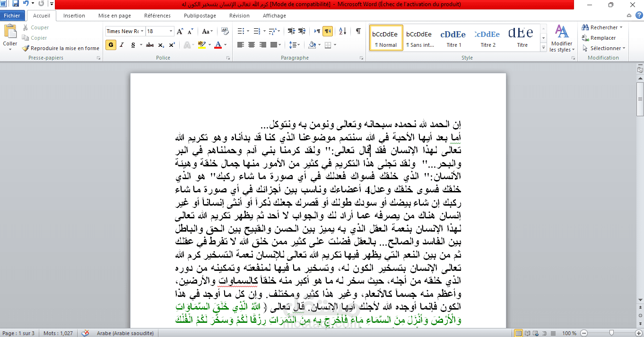Click Reproduire la mise en forme

coord(61,48)
